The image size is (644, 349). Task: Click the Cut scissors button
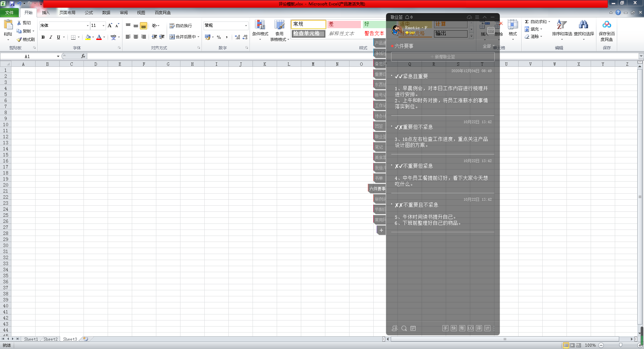(x=24, y=23)
